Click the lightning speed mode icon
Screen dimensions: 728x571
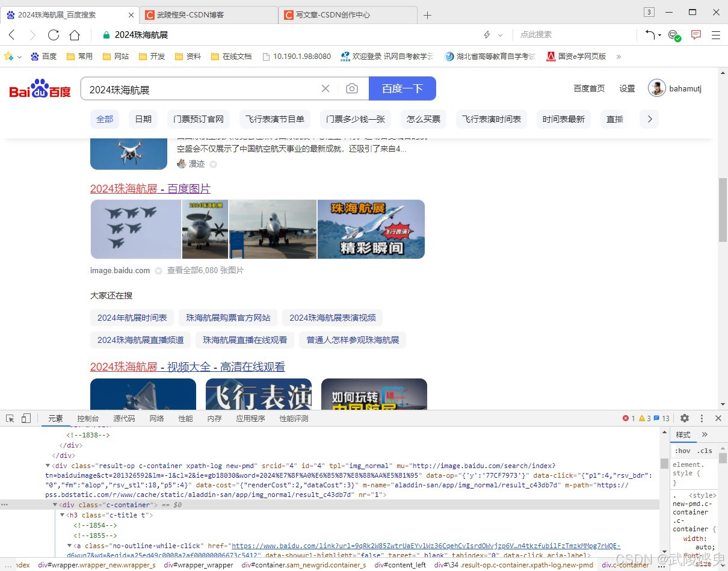pyautogui.click(x=487, y=35)
